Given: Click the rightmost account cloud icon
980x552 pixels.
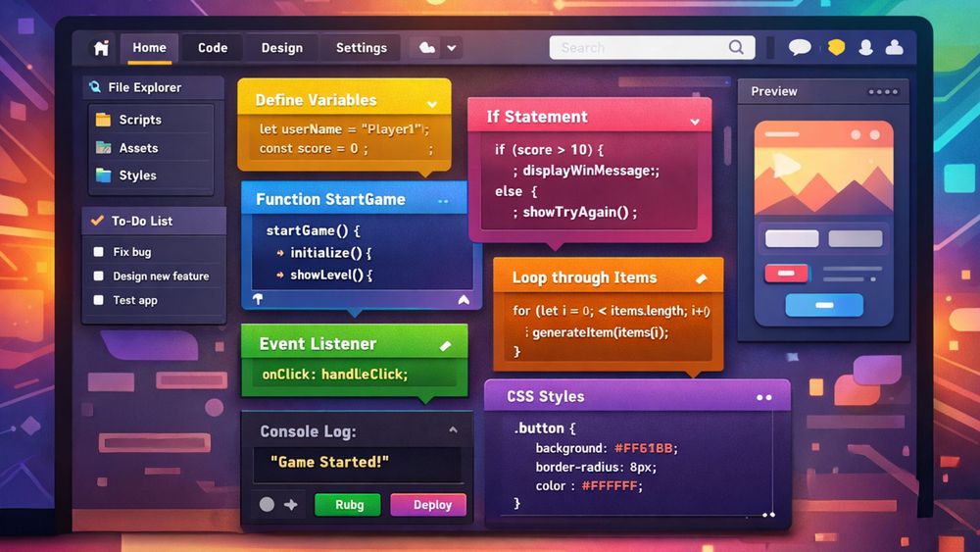Looking at the screenshot, I should pyautogui.click(x=895, y=47).
